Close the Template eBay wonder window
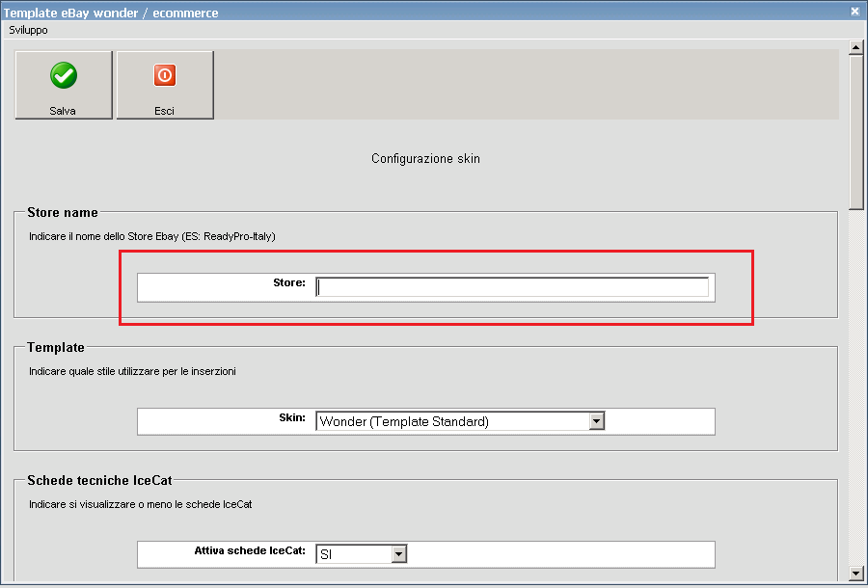868x588 pixels. [x=854, y=11]
